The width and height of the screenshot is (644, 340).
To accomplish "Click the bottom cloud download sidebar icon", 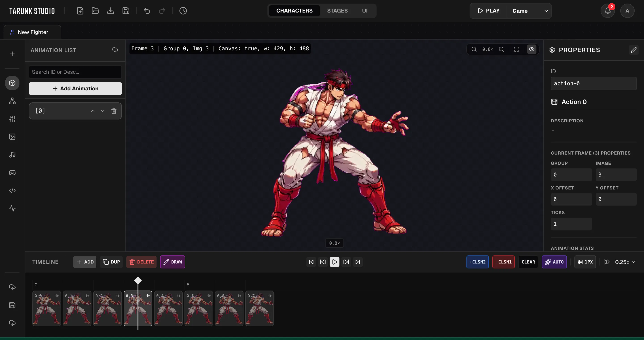I will [x=12, y=323].
